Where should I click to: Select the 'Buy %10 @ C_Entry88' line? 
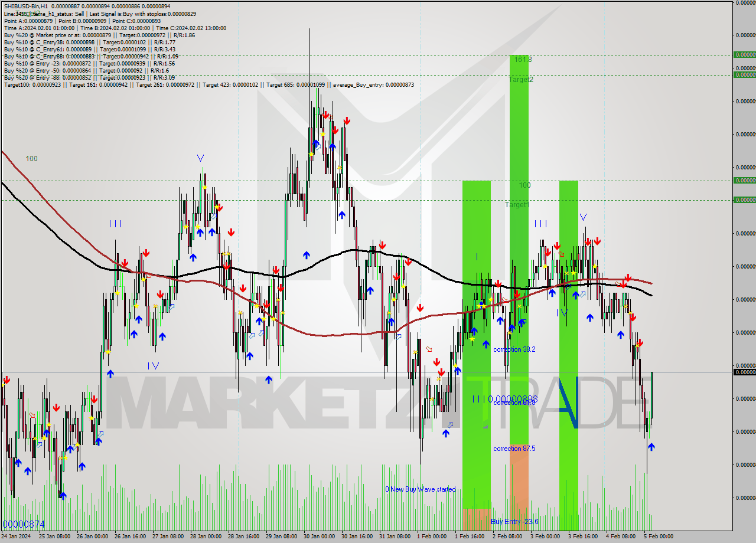[91, 56]
